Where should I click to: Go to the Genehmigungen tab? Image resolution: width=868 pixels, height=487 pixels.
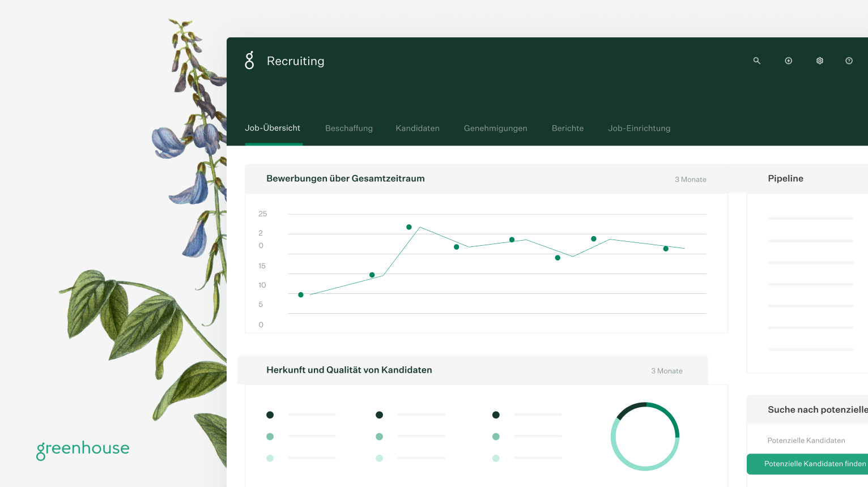pyautogui.click(x=495, y=129)
